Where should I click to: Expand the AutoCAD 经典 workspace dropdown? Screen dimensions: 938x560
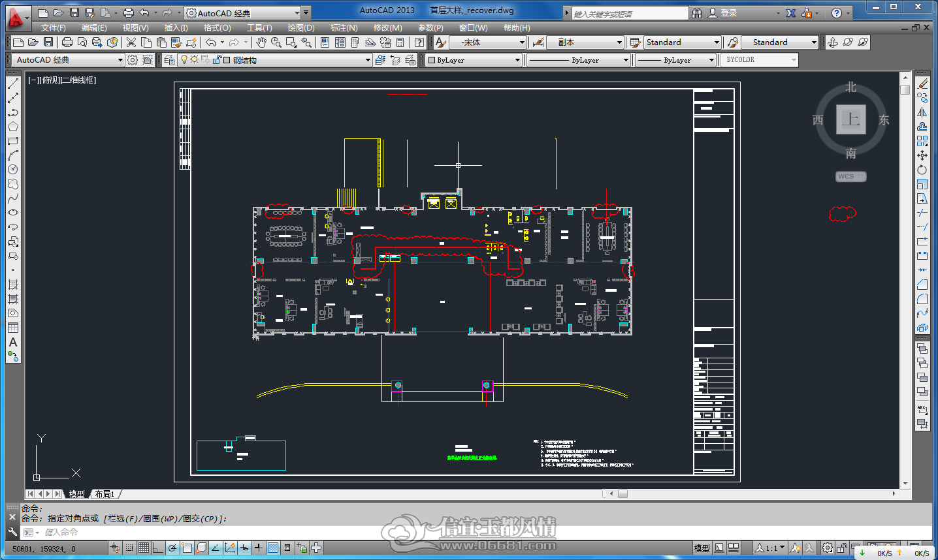click(68, 60)
